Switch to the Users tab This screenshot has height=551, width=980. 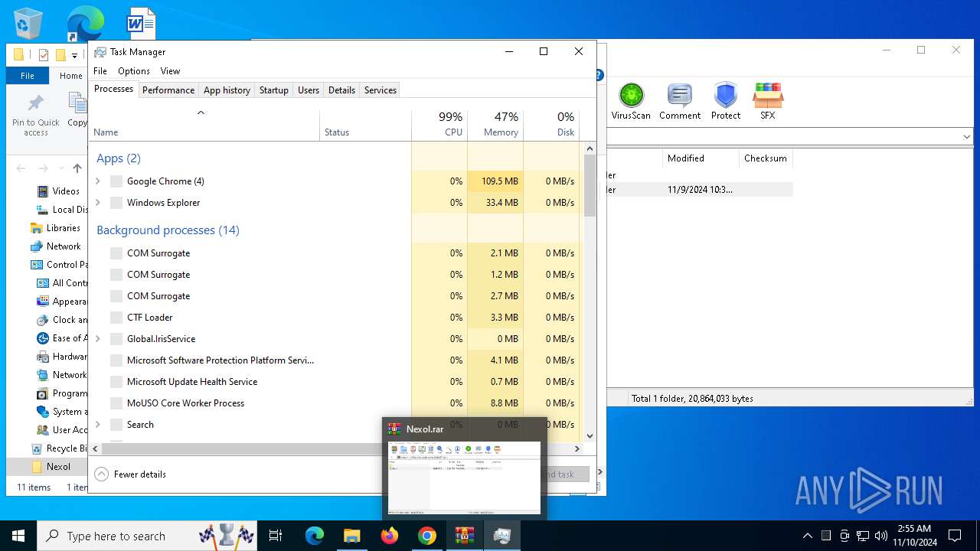point(309,90)
